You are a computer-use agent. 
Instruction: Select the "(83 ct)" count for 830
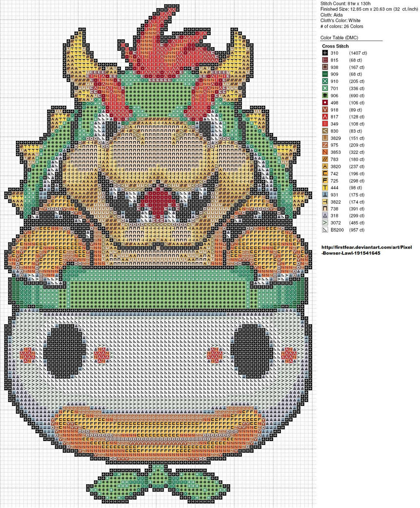pos(356,131)
